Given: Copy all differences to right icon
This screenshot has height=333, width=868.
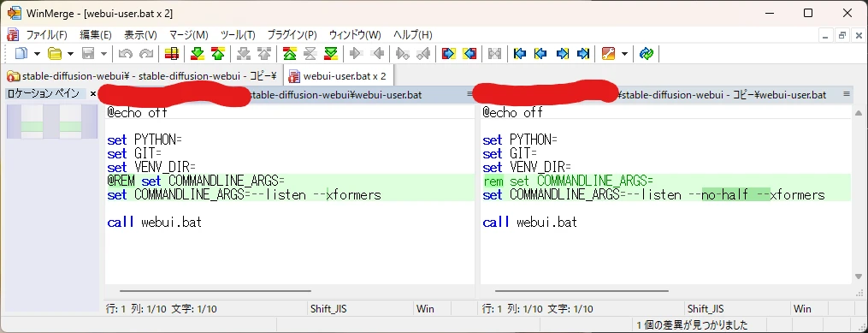Looking at the screenshot, I should 448,54.
